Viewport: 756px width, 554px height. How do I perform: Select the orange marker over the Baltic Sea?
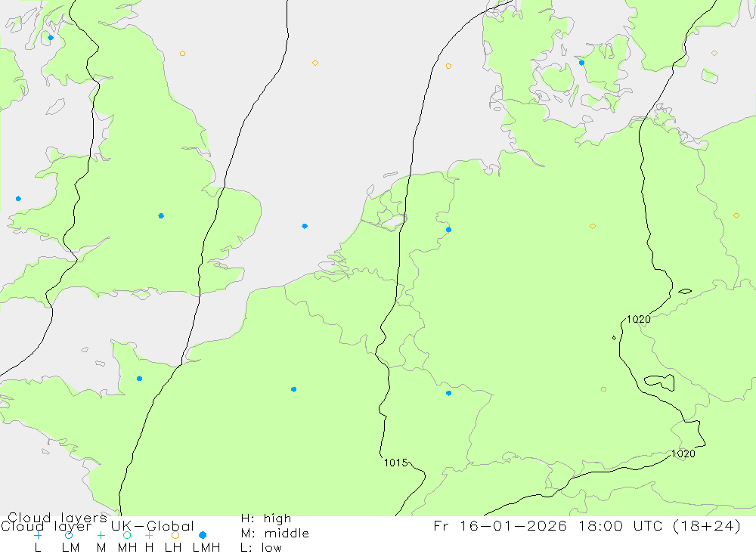tap(714, 53)
